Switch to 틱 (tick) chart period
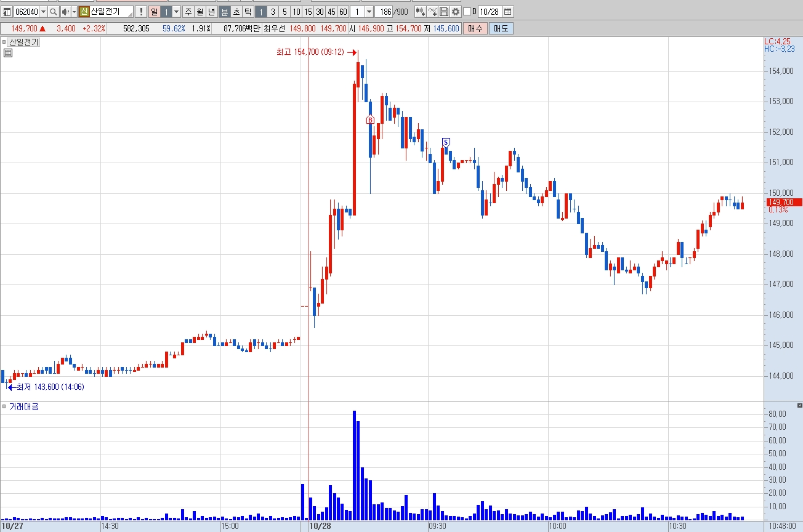Viewport: 803px width, 532px height. coord(247,12)
